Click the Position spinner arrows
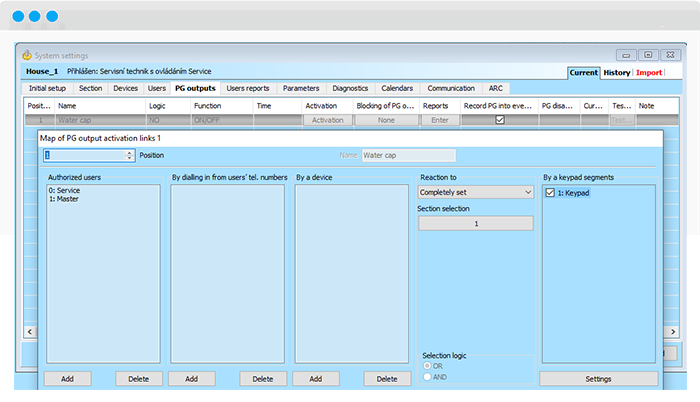The image size is (700, 402). tap(130, 155)
